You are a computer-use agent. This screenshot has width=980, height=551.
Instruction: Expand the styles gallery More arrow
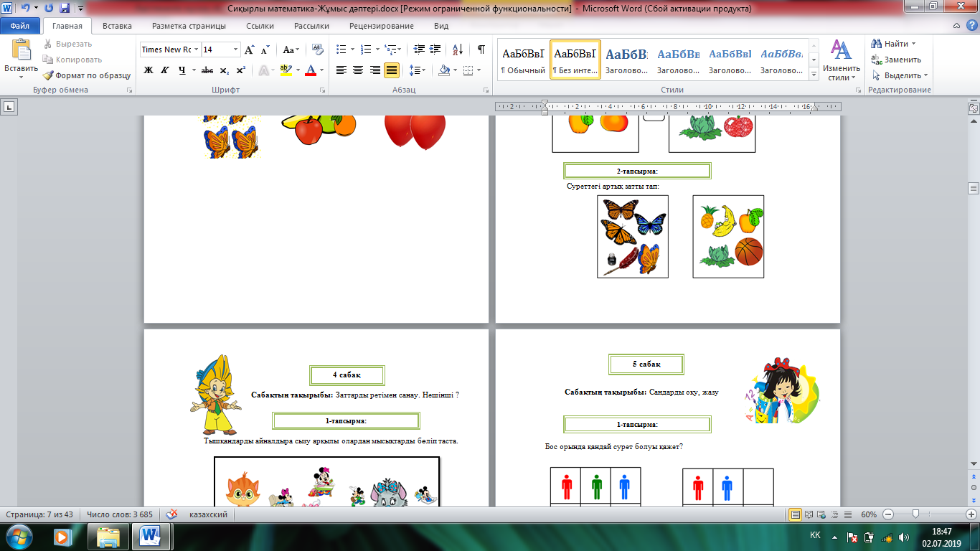coord(814,74)
